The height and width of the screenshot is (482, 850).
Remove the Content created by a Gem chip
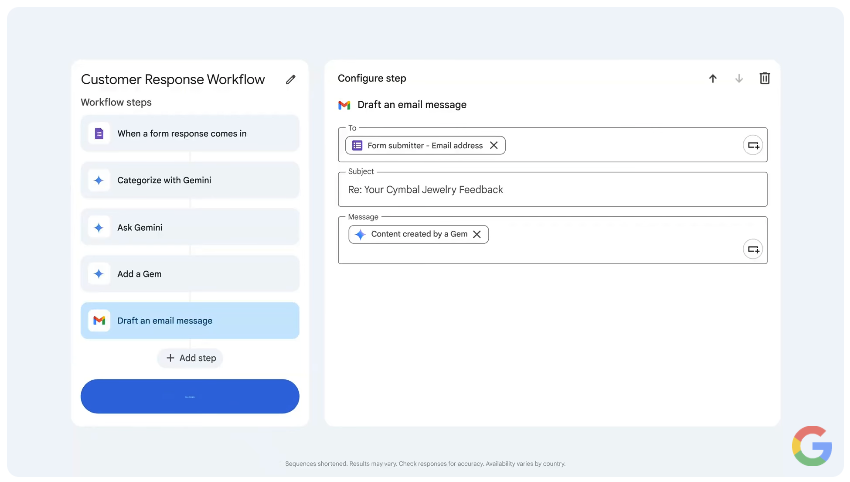point(477,235)
